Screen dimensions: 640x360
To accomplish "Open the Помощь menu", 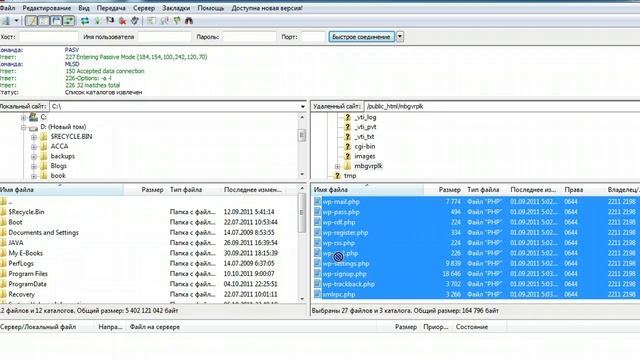I will coord(211,8).
